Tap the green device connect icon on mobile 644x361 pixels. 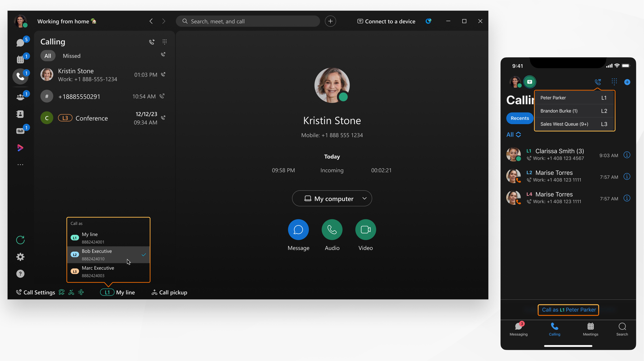click(530, 82)
